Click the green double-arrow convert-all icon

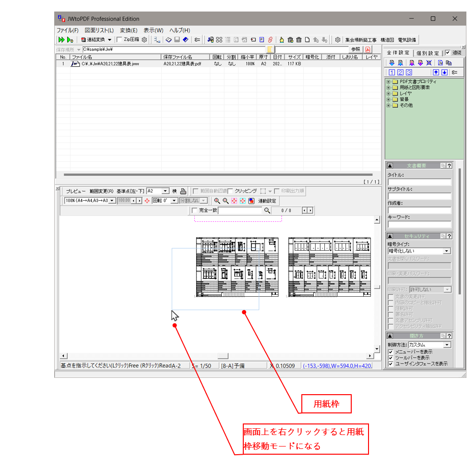pyautogui.click(x=61, y=39)
